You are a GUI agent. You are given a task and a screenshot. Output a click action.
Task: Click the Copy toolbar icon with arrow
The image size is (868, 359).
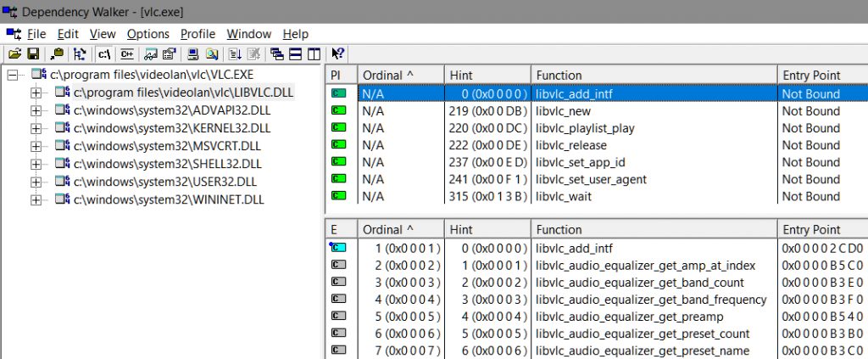click(57, 53)
